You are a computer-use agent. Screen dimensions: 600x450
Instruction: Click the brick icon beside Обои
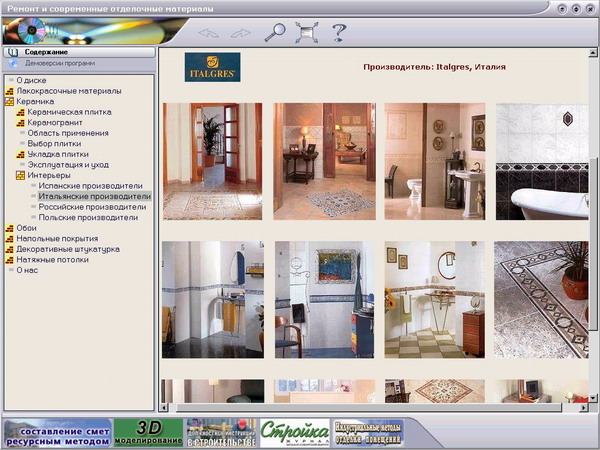point(9,228)
